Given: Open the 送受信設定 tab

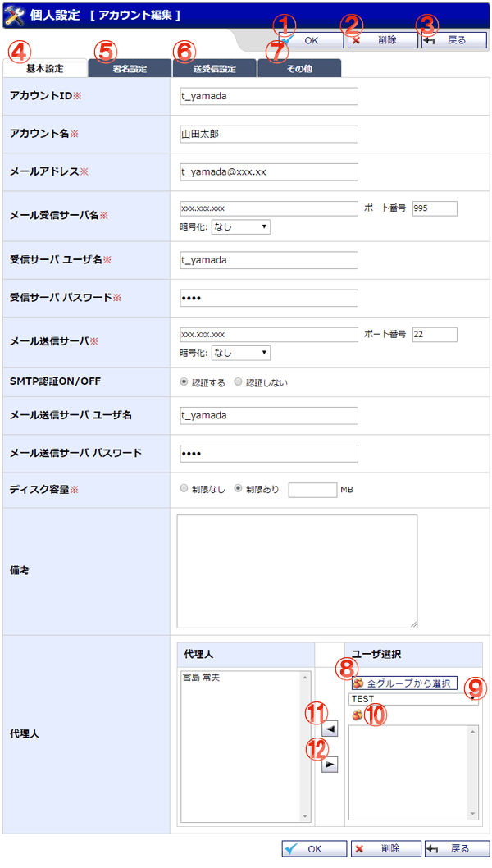Looking at the screenshot, I should click(x=214, y=69).
